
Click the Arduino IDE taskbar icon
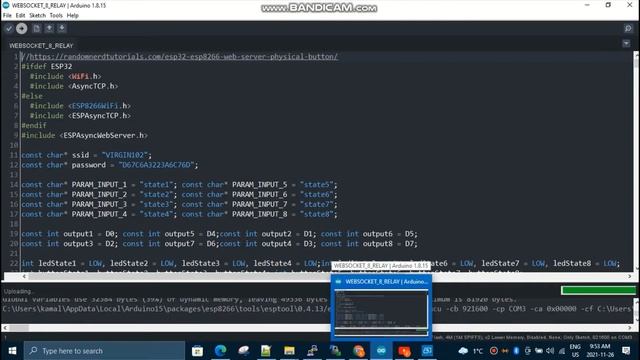click(x=381, y=351)
